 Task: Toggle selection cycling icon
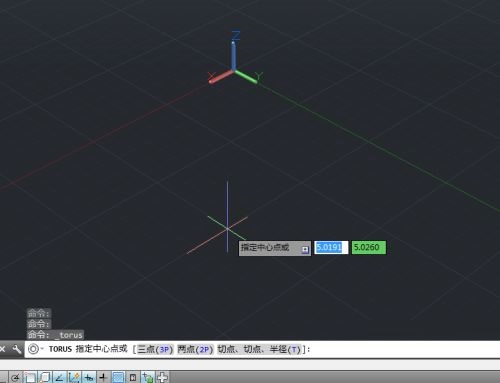(147, 378)
